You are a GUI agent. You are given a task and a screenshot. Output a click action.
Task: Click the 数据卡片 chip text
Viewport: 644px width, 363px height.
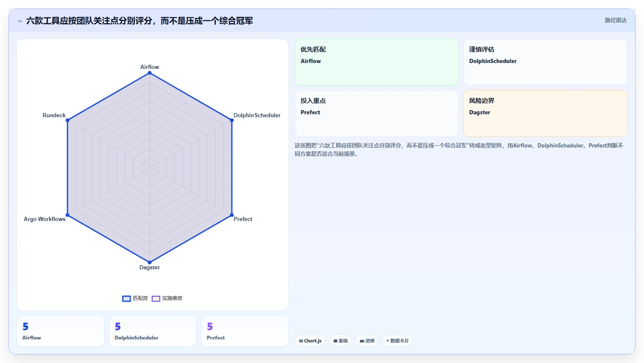(x=399, y=341)
